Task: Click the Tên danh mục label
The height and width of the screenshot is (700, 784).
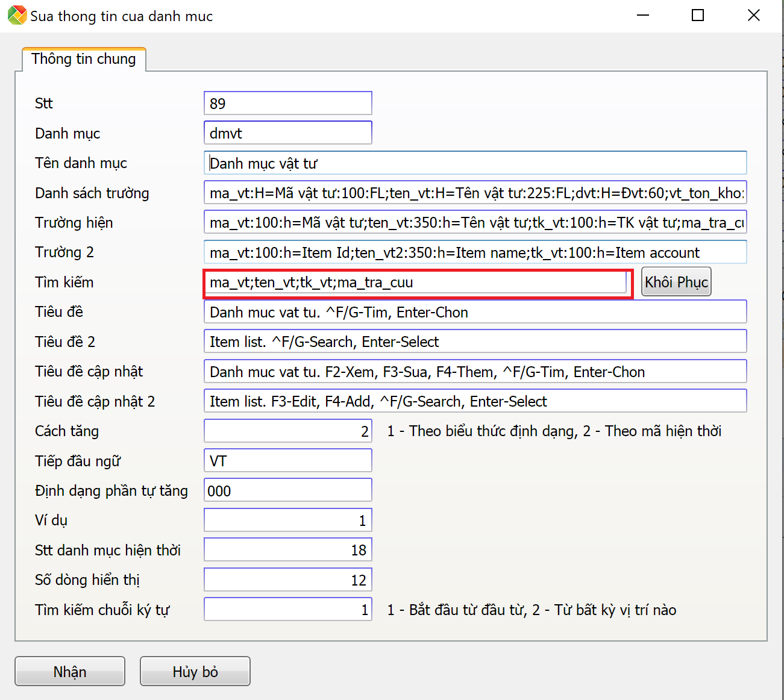Action: pyautogui.click(x=81, y=163)
